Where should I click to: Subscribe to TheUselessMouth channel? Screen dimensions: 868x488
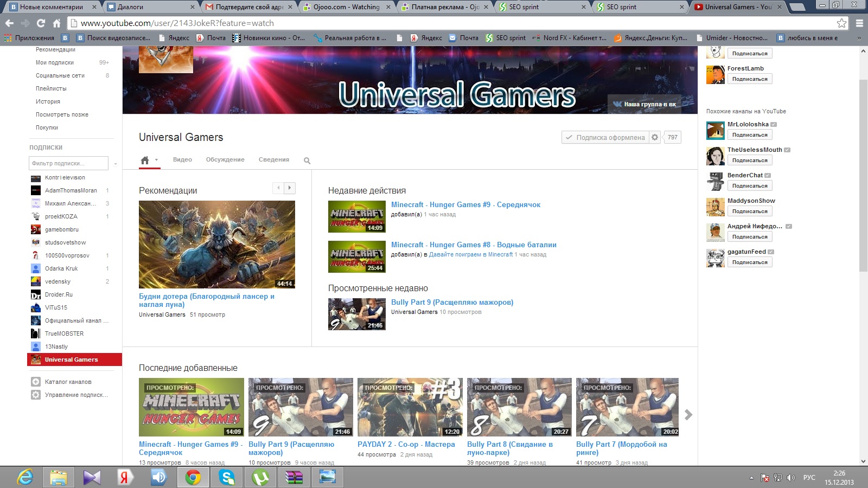click(750, 160)
